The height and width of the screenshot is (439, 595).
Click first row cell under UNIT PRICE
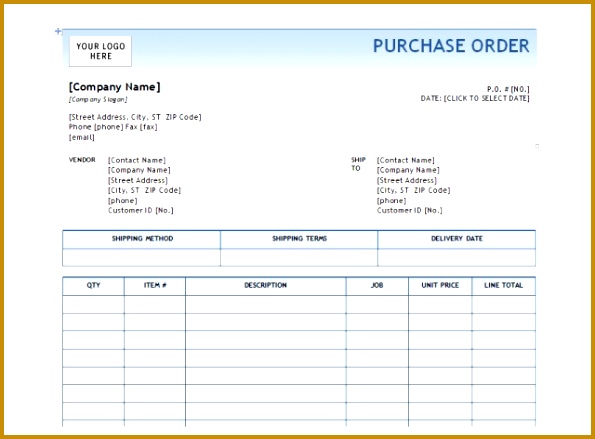(x=440, y=305)
